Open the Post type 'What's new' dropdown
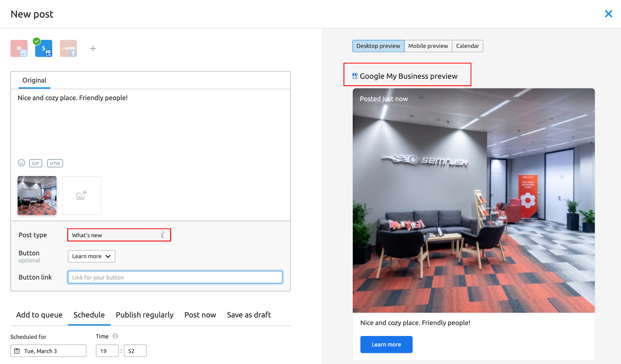Image resolution: width=621 pixels, height=364 pixels. pyautogui.click(x=114, y=235)
